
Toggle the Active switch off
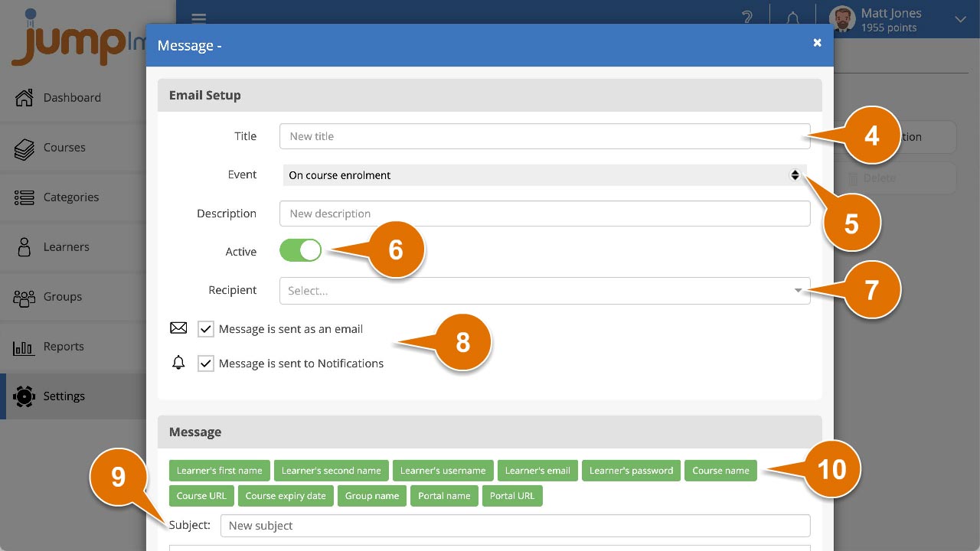pos(300,250)
